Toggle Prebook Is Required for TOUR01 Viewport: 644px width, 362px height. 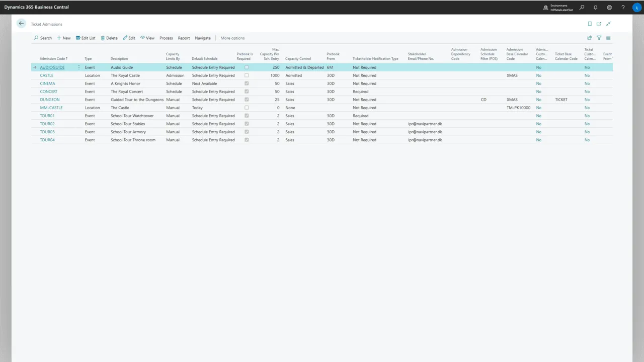pos(247,116)
